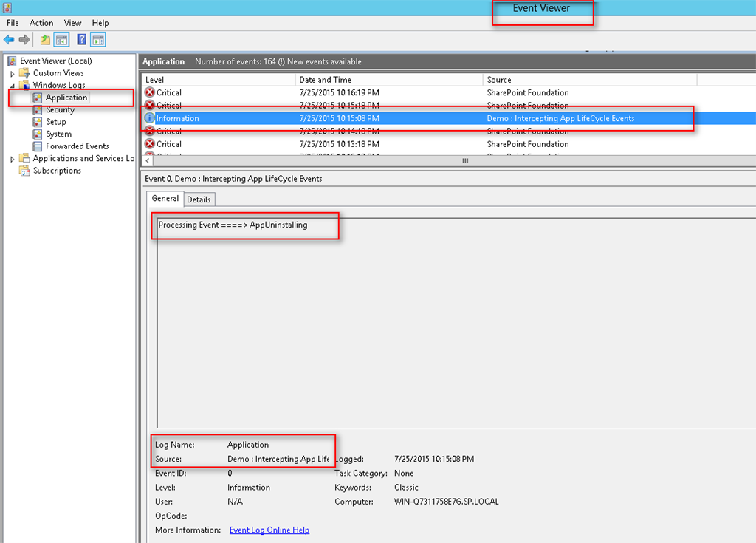Click the User value N/A
This screenshot has width=756, height=543.
(235, 502)
